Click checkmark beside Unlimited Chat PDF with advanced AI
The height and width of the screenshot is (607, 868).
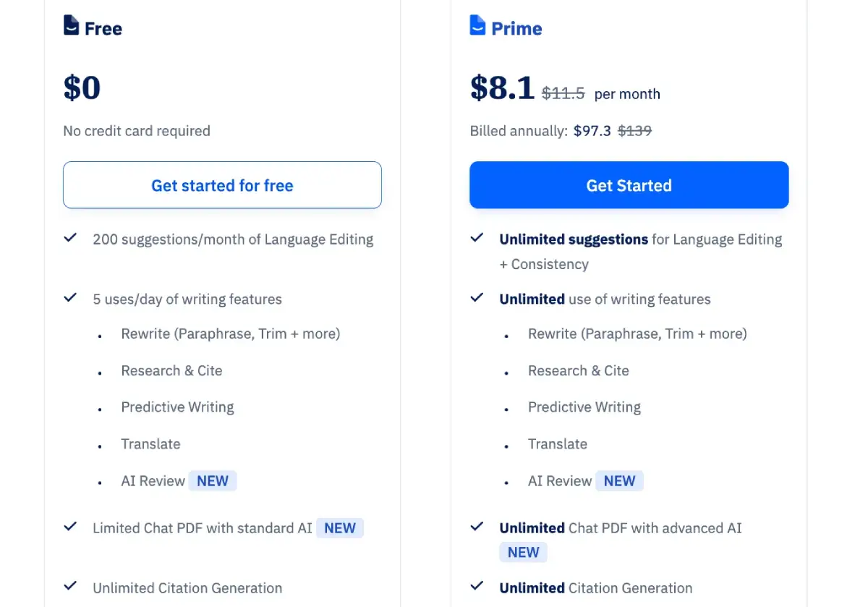coord(477,526)
